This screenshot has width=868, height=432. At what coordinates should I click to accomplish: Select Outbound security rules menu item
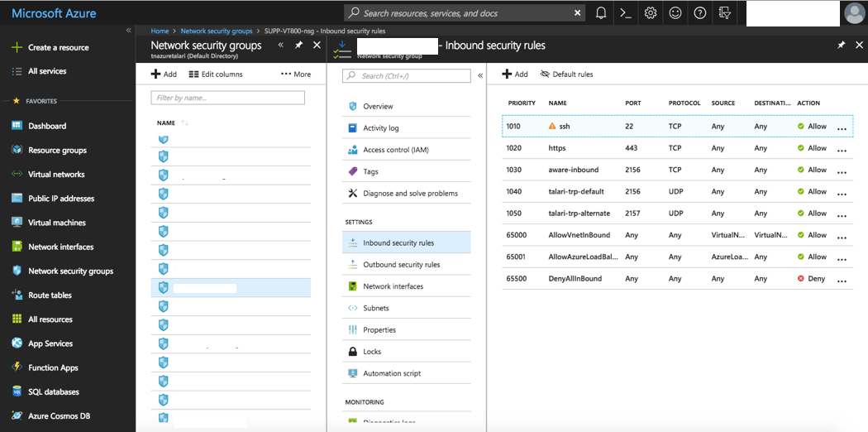point(401,265)
